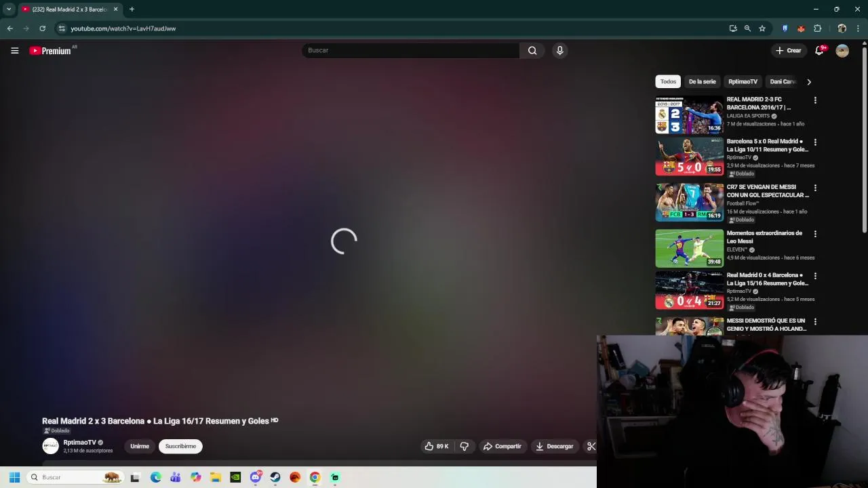Open options for Real Madrid 0 x 4 Barcelona video
The image size is (868, 488).
(815, 276)
